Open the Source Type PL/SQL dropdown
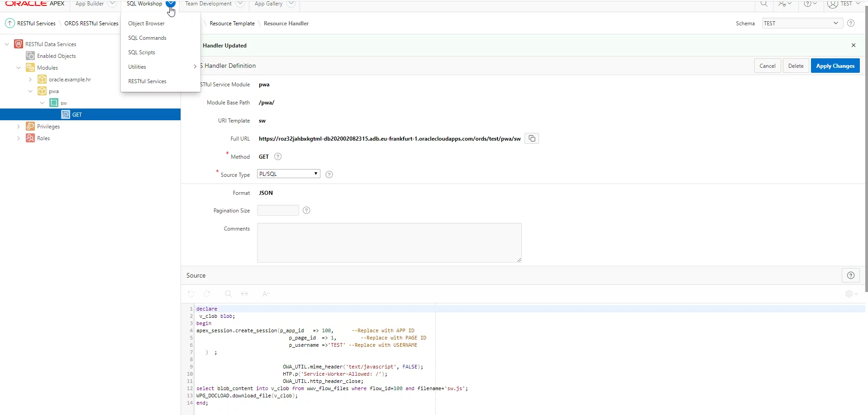The width and height of the screenshot is (868, 415). point(289,174)
